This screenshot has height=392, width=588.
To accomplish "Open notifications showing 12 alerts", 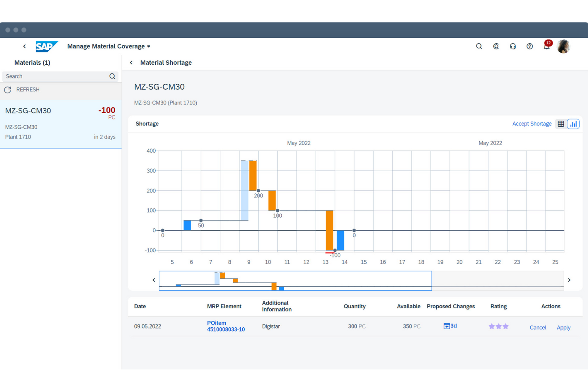I will point(546,47).
